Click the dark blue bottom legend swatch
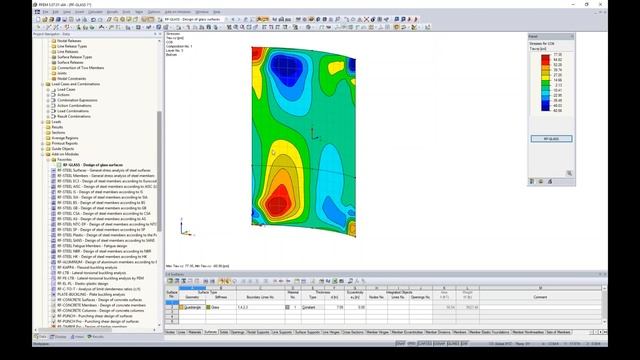640x360 pixels. [x=545, y=109]
